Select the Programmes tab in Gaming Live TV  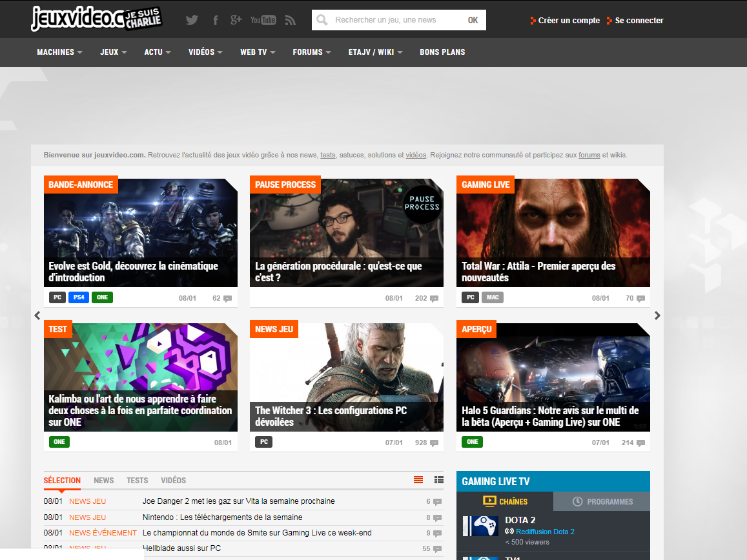click(602, 501)
